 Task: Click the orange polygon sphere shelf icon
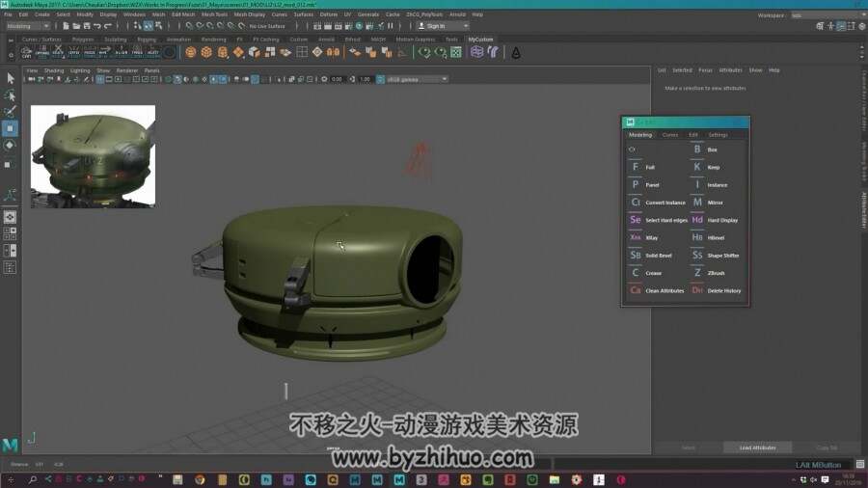click(x=191, y=53)
